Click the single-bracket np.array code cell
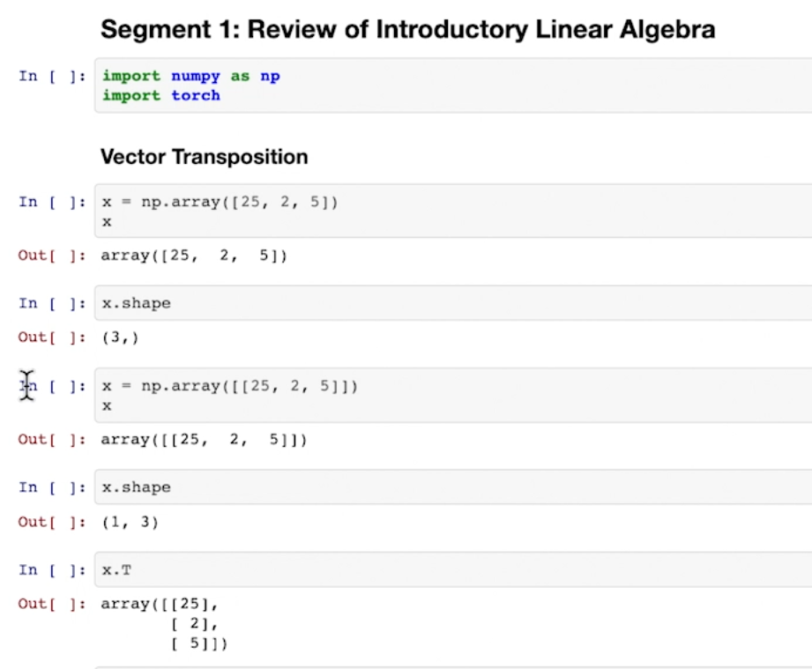This screenshot has width=812, height=669. [450, 212]
